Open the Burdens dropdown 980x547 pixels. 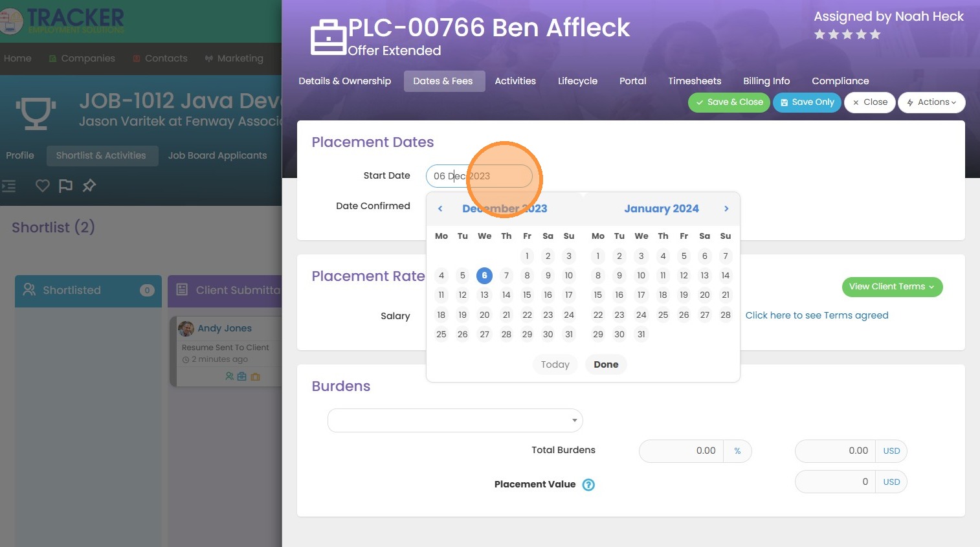(x=454, y=421)
